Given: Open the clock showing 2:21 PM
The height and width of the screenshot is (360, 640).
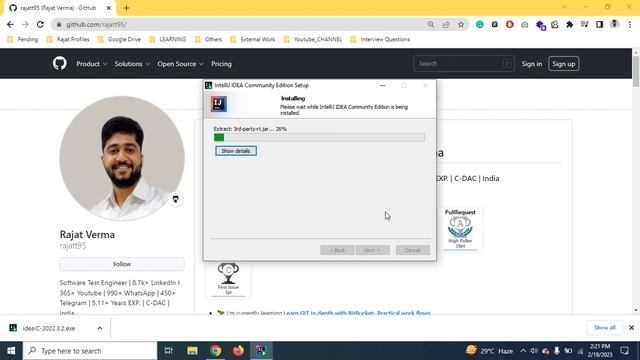Looking at the screenshot, I should [x=600, y=351].
